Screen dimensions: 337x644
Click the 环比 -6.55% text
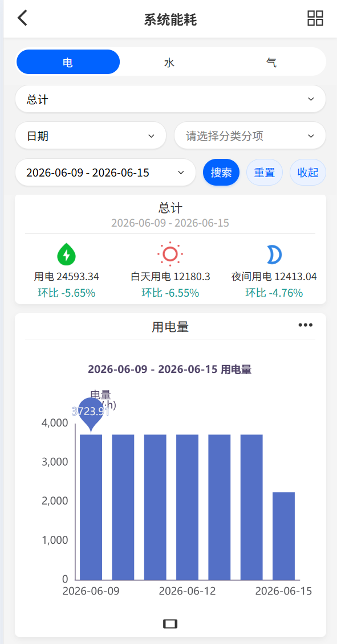pyautogui.click(x=170, y=293)
